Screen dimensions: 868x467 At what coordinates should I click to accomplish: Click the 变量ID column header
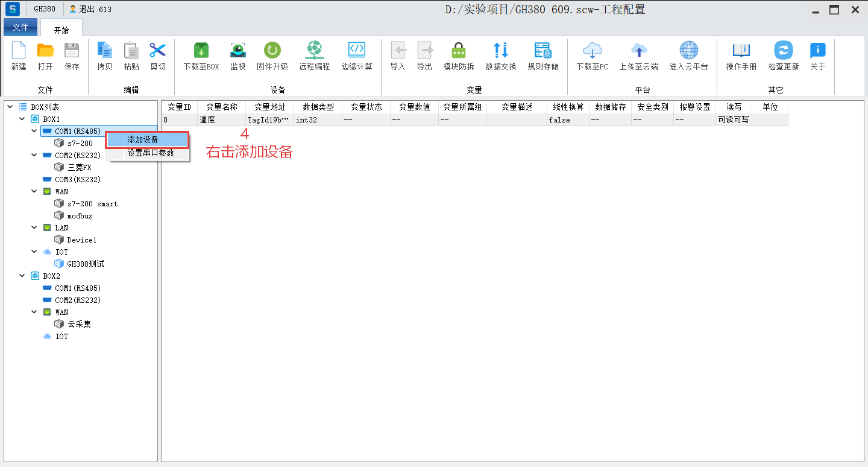(180, 107)
